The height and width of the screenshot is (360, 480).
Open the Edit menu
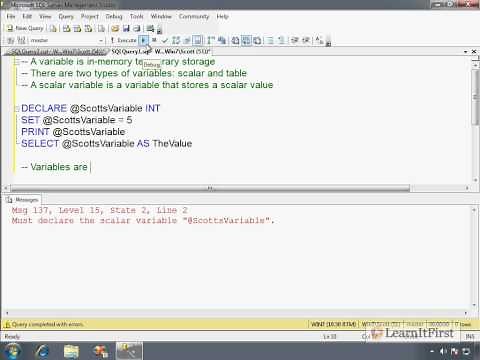27,16
